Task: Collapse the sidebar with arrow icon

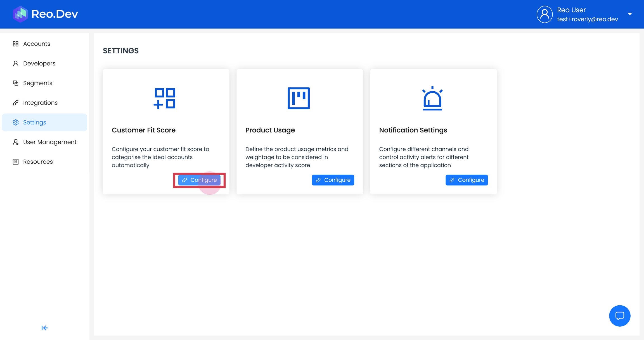Action: (x=44, y=328)
